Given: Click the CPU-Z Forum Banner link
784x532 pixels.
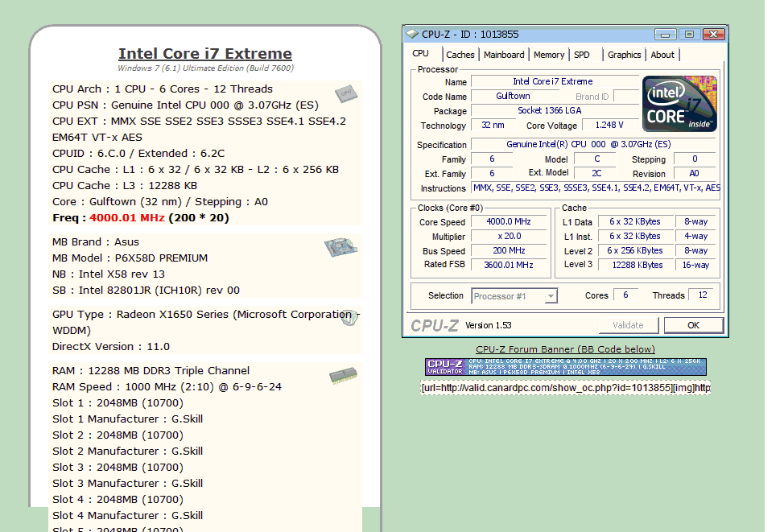Looking at the screenshot, I should click(x=565, y=349).
